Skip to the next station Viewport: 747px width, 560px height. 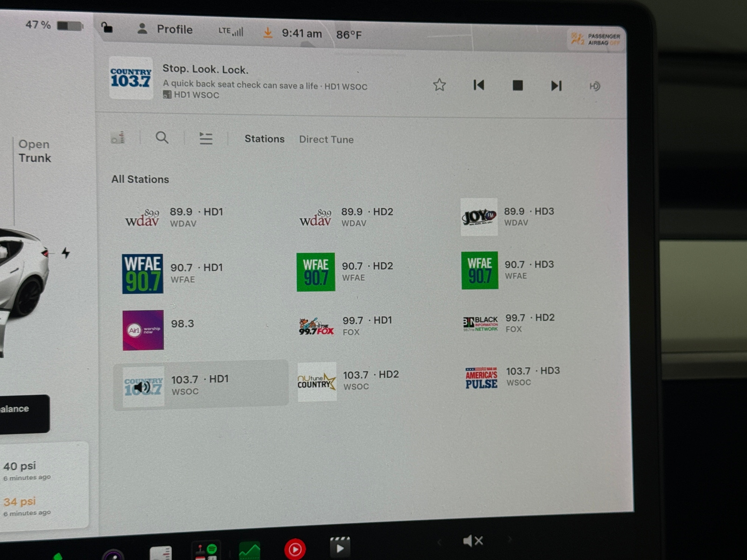point(556,86)
